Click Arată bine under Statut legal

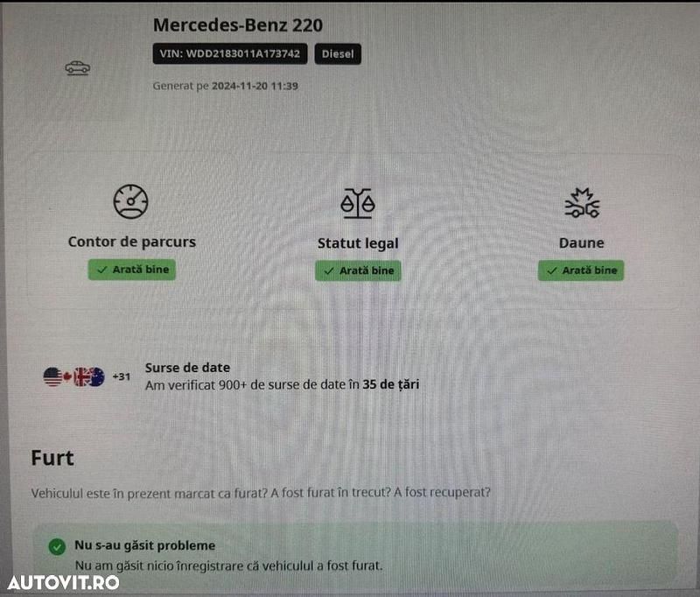(358, 271)
